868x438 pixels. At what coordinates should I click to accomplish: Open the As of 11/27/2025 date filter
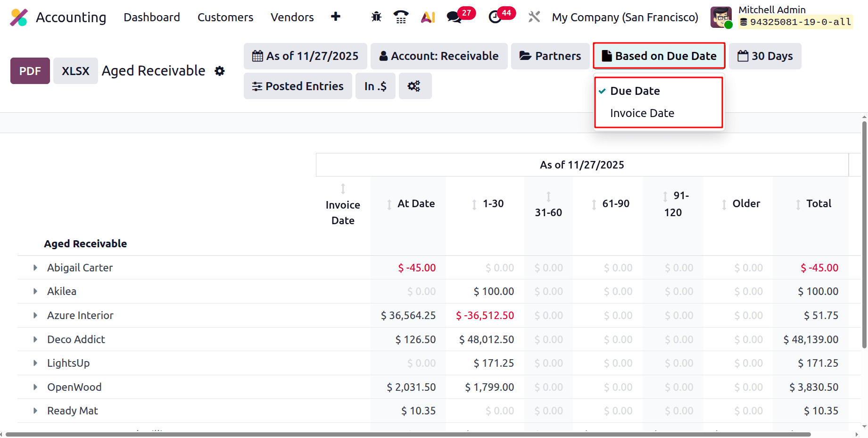[305, 56]
